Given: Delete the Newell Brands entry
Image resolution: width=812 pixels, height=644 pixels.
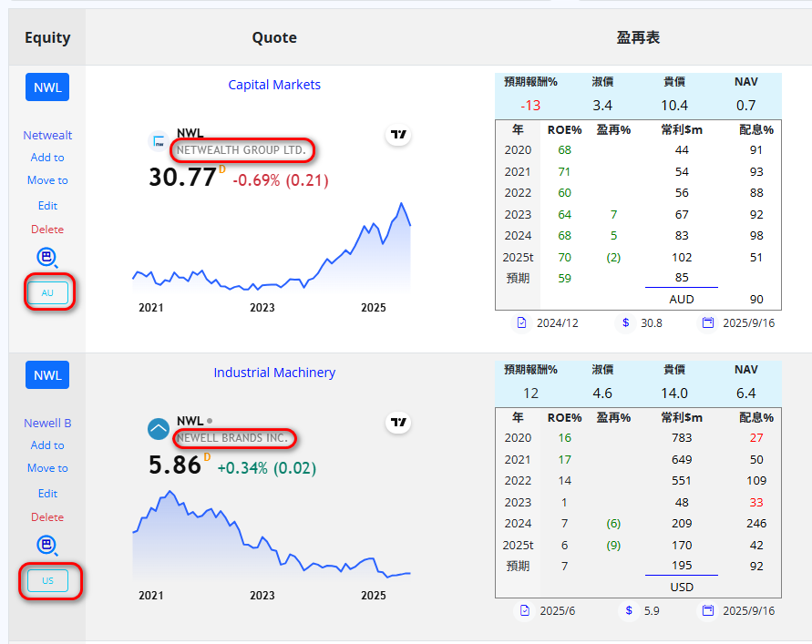Looking at the screenshot, I should [47, 517].
